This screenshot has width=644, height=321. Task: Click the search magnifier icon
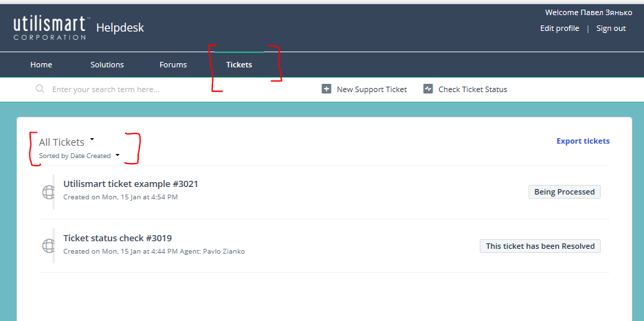(40, 89)
